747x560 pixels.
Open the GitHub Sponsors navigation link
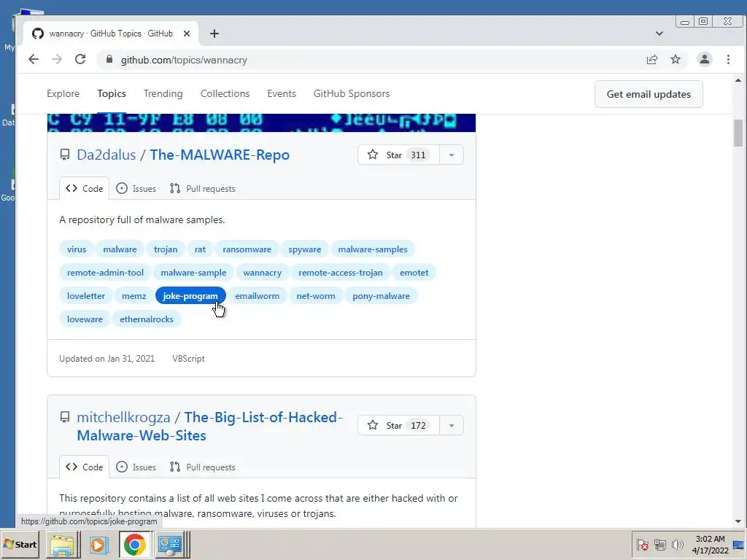[x=352, y=94]
